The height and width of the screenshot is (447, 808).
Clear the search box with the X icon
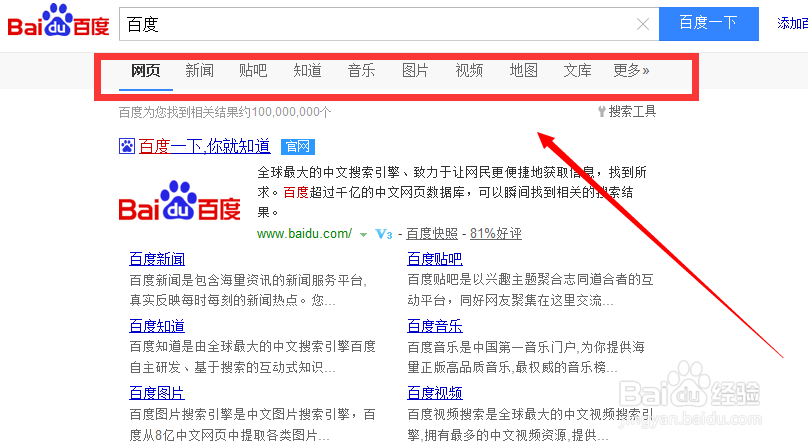point(643,24)
